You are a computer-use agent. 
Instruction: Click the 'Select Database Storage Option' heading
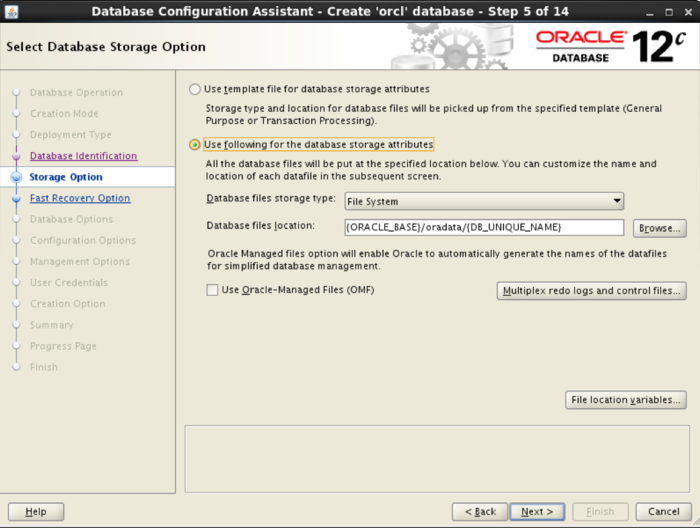pos(106,47)
